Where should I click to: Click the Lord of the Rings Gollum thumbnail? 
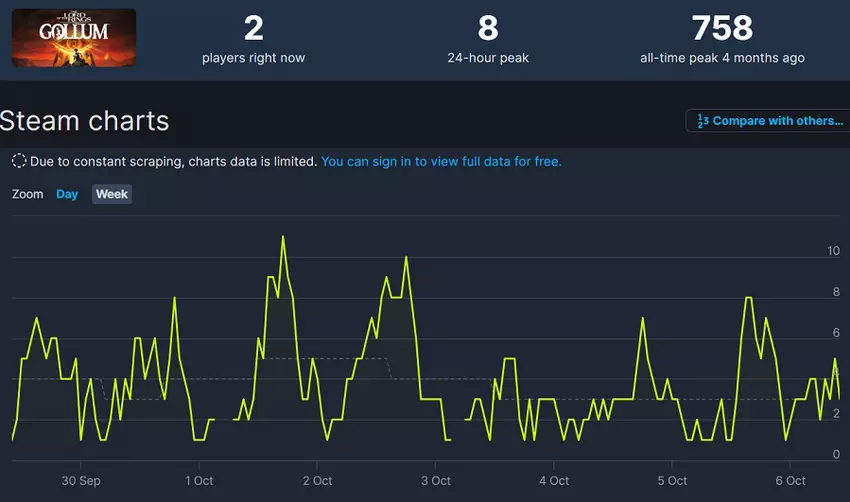(x=73, y=38)
